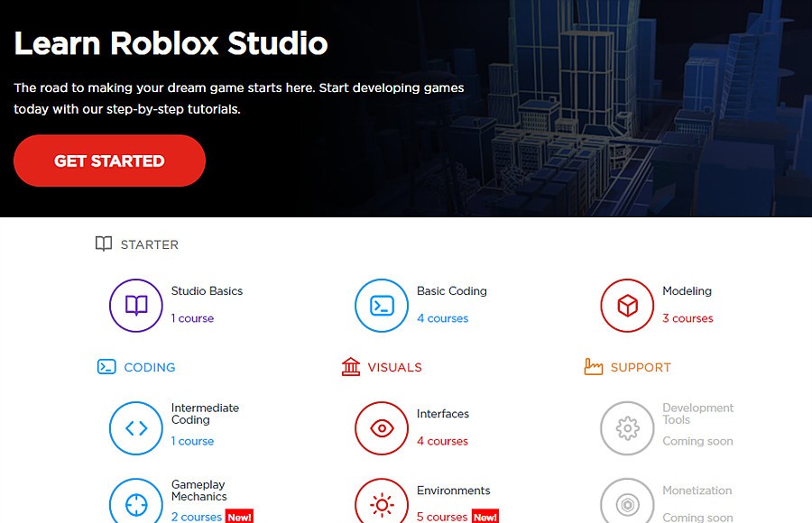Click the CODING section terminal icon

[106, 367]
